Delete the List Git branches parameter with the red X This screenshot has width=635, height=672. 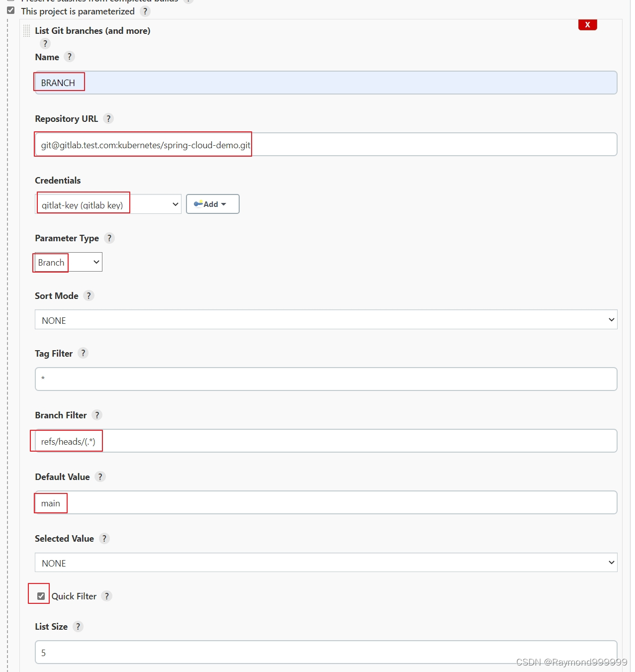(x=587, y=24)
